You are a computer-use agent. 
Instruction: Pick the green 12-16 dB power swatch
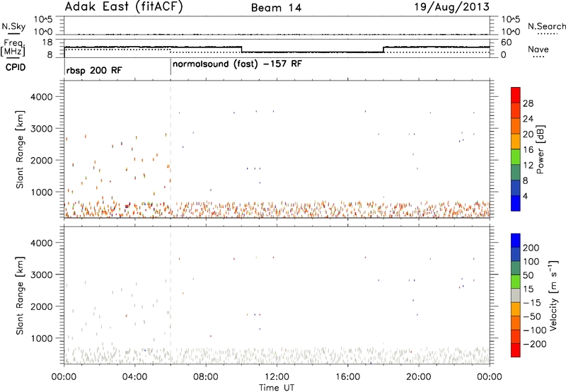(516, 157)
